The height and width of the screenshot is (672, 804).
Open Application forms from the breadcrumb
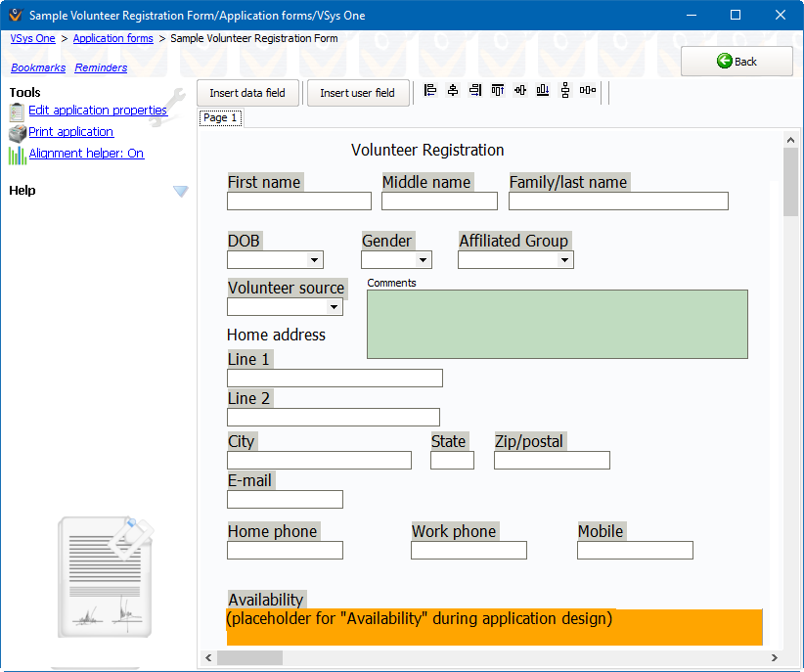112,38
